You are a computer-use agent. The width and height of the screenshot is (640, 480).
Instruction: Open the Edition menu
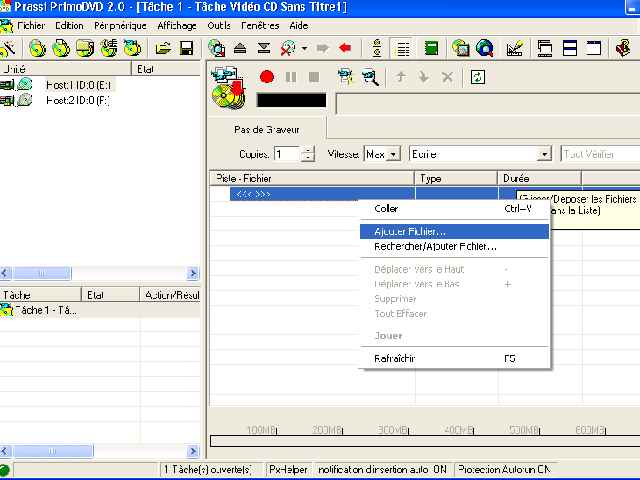click(x=69, y=25)
